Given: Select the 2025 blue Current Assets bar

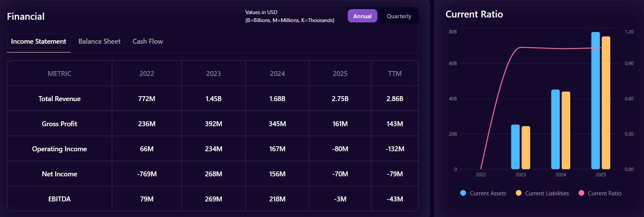Looking at the screenshot, I should pos(595,101).
